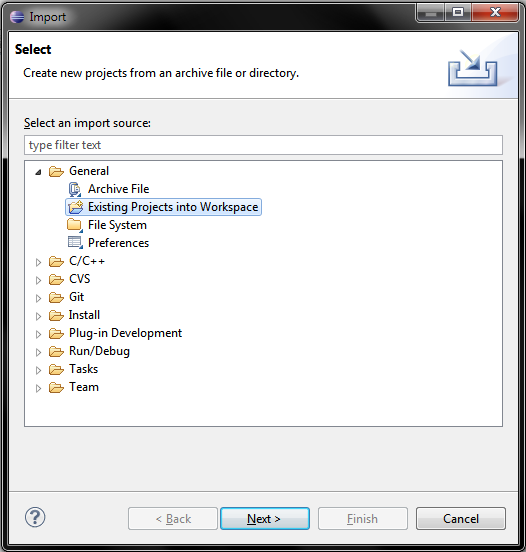Expand the CVS category

[38, 280]
